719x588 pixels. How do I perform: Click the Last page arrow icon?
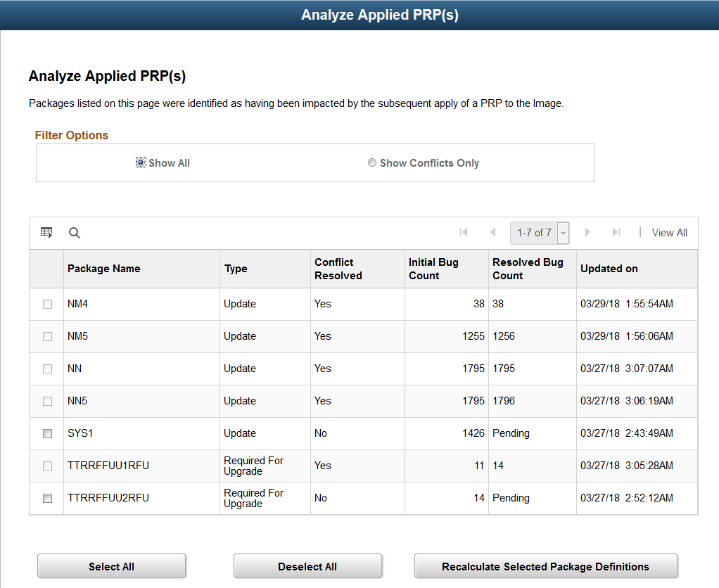tap(616, 232)
